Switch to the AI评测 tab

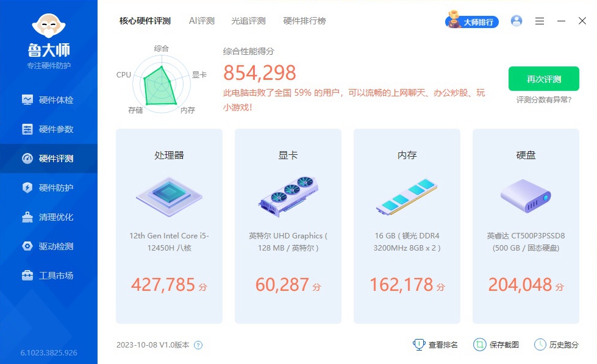coord(201,20)
